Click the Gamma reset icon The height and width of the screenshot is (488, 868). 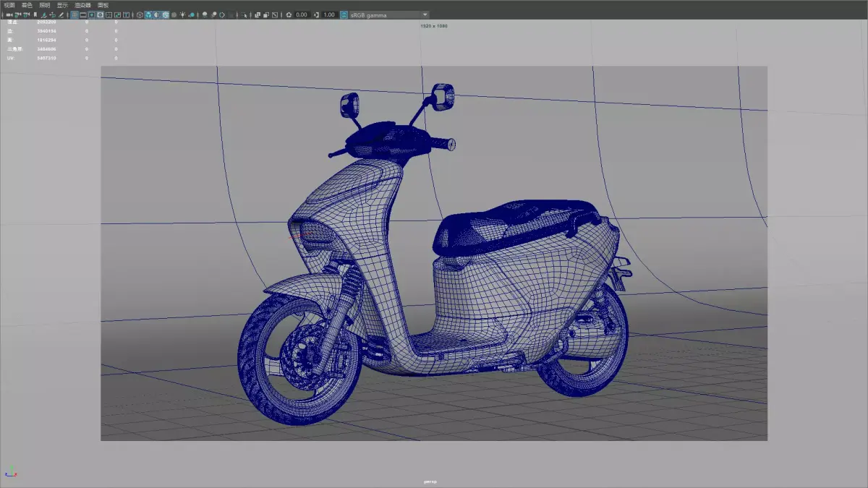click(x=316, y=14)
